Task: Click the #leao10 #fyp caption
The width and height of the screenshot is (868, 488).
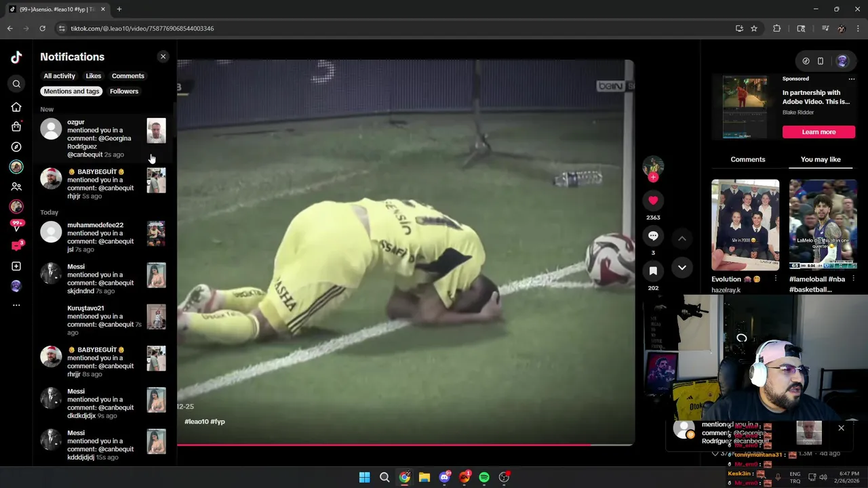Action: [x=205, y=422]
